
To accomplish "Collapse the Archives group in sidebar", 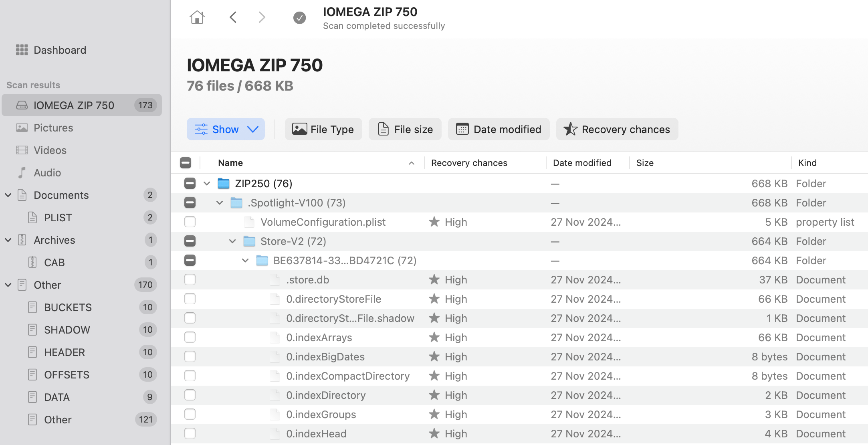I will click(x=8, y=240).
